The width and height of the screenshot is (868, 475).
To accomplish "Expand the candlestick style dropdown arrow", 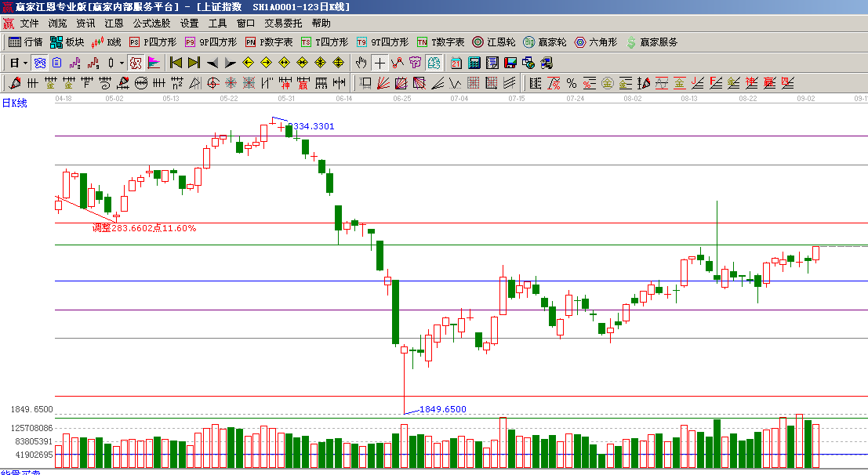I will point(121,63).
